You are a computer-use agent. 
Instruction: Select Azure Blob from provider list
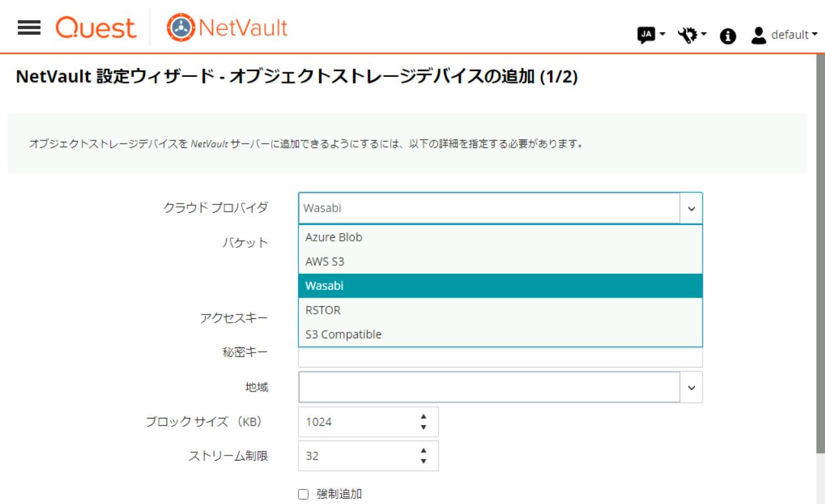point(334,237)
